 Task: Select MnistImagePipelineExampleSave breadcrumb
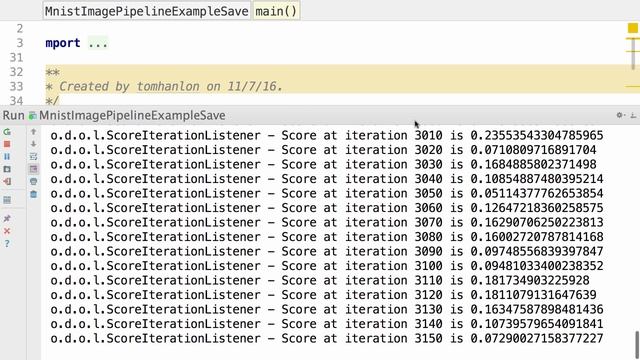(147, 11)
